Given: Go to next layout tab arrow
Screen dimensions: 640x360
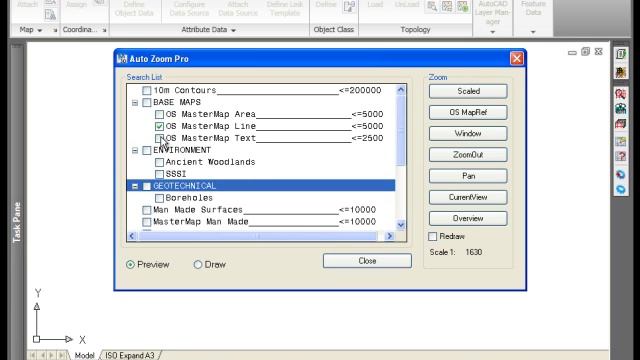Looking at the screenshot, I should tap(52, 355).
